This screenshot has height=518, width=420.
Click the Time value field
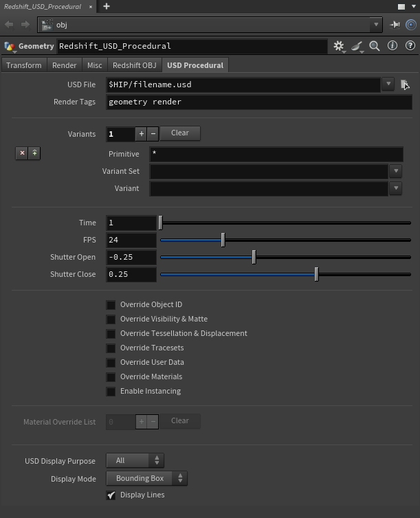point(131,223)
